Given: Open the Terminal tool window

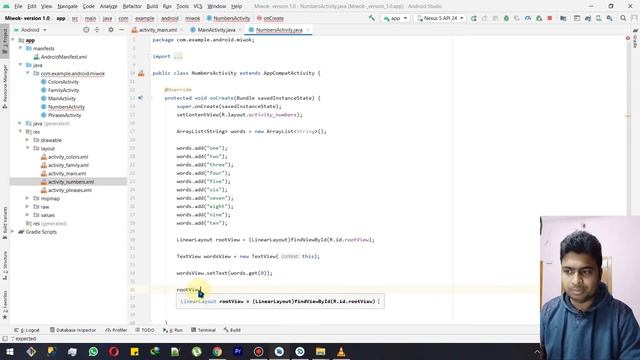Looking at the screenshot, I should [203, 330].
